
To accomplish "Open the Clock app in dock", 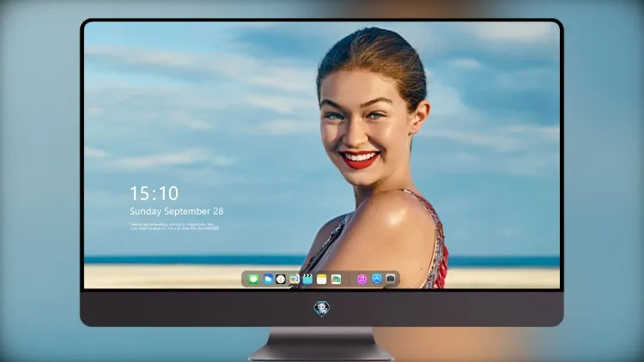I will coord(281,279).
